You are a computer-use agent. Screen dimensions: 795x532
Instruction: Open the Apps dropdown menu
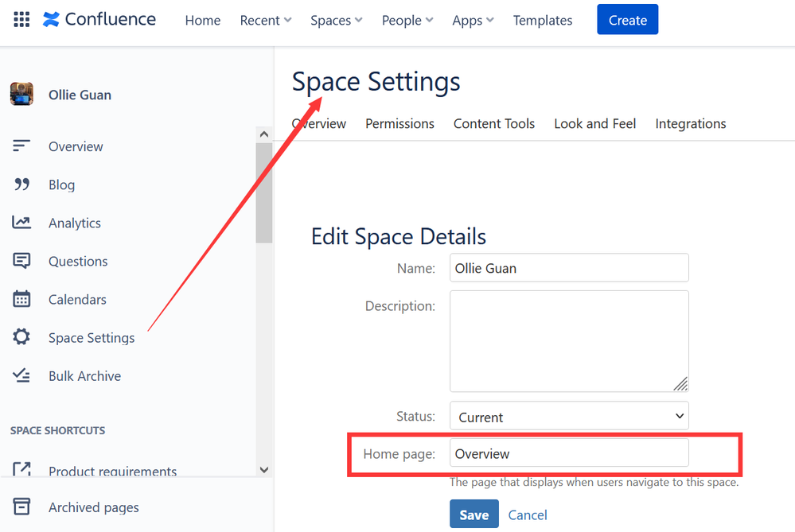pyautogui.click(x=473, y=20)
